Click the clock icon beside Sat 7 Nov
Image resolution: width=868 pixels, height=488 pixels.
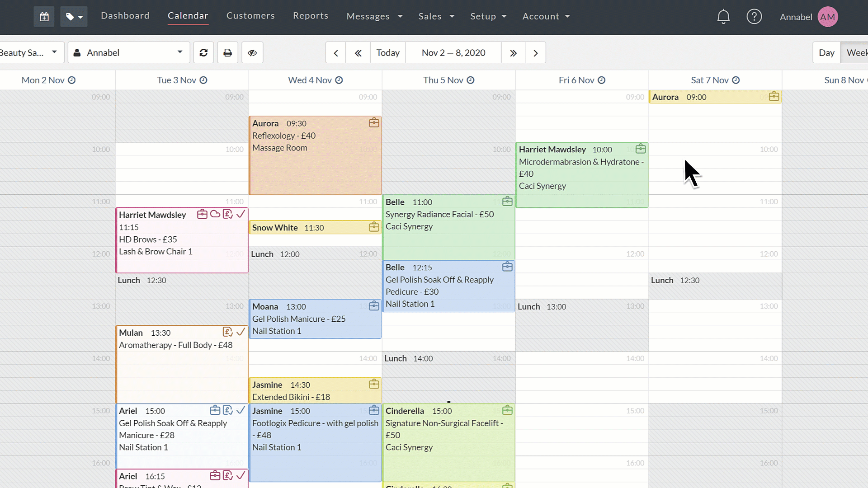click(736, 80)
